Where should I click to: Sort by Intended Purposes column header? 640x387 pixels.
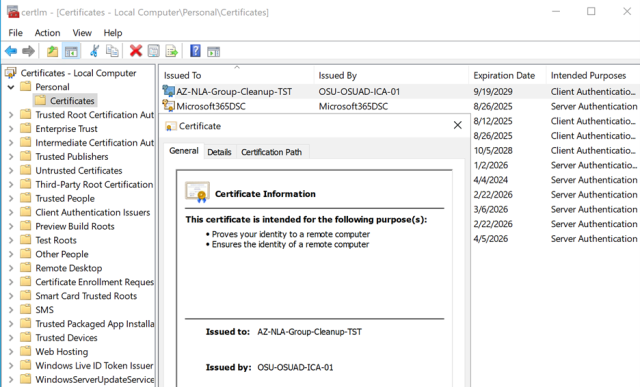593,75
